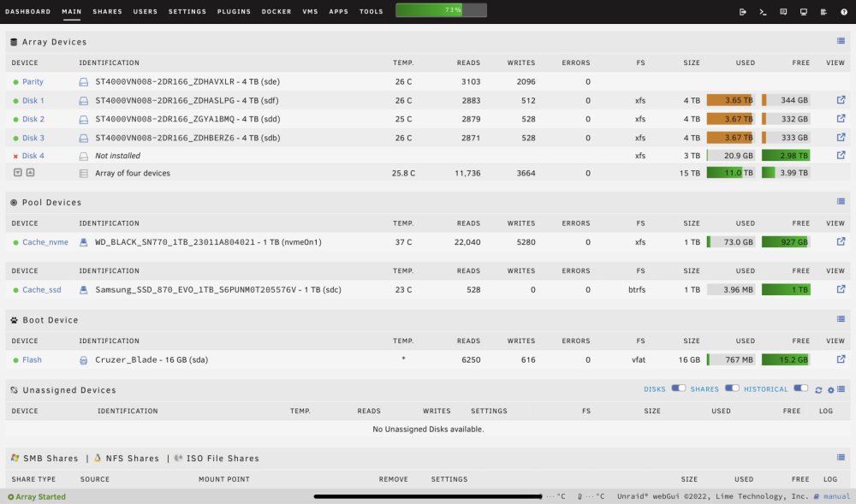The width and height of the screenshot is (856, 504).
Task: Open the TOOLS tab
Action: (x=372, y=11)
